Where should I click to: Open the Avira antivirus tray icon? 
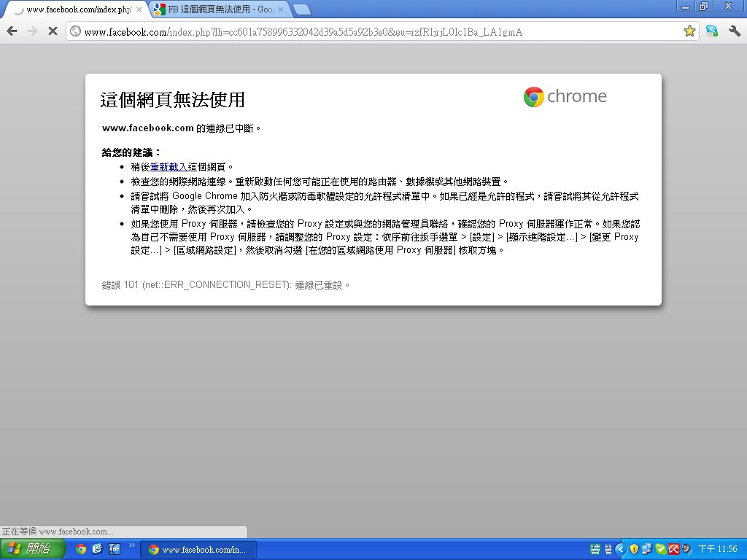click(x=673, y=550)
